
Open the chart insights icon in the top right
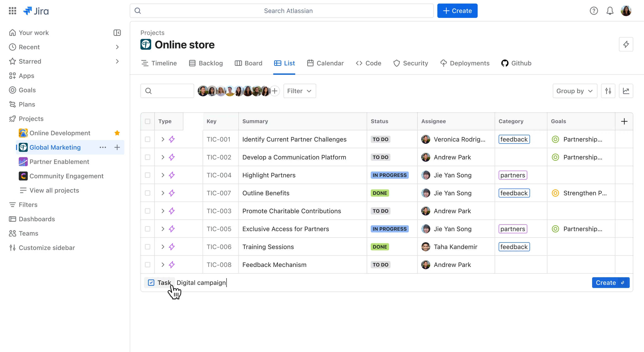coord(626,91)
